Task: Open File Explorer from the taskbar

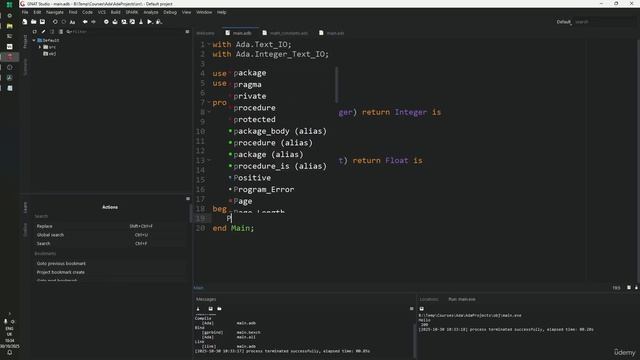Action: (x=9, y=26)
